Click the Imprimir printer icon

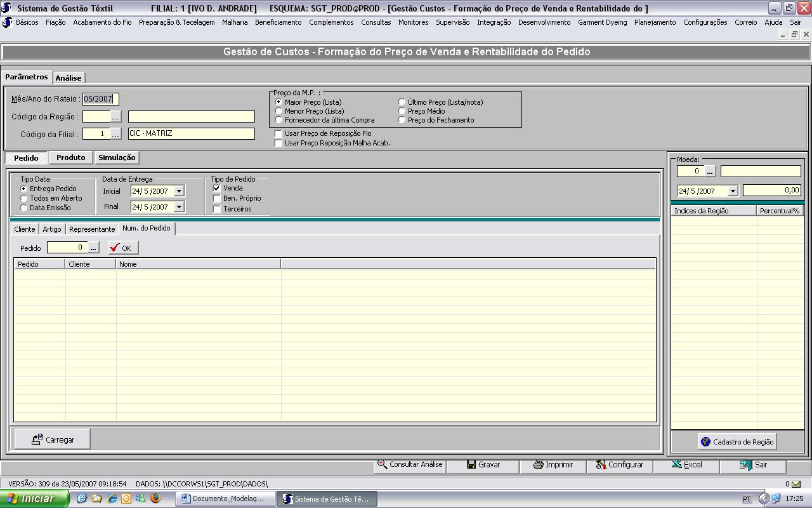[x=539, y=465]
